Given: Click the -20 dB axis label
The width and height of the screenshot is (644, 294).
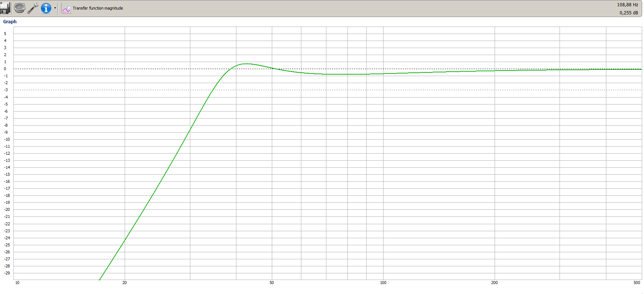Looking at the screenshot, I should tap(7, 210).
